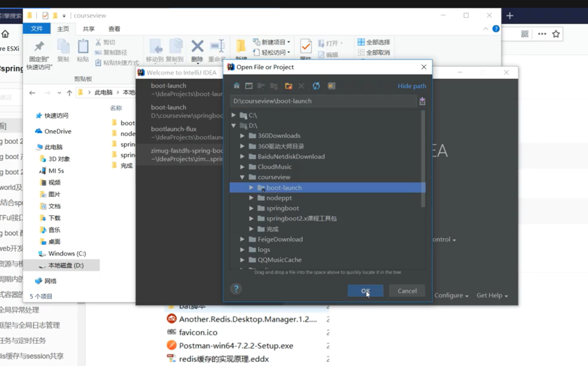
Task: Switch to the 主页 ribbon tab
Action: point(63,29)
